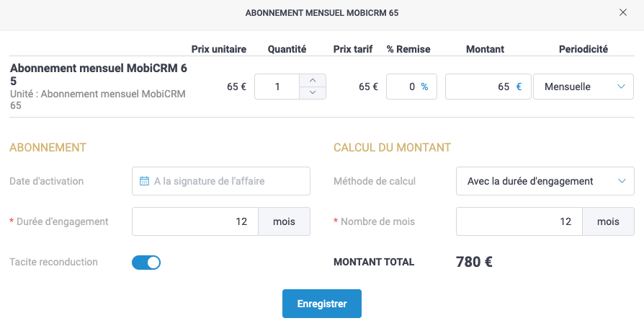Image resolution: width=644 pixels, height=326 pixels.
Task: Click the percent symbol in Remise field
Action: [x=424, y=87]
